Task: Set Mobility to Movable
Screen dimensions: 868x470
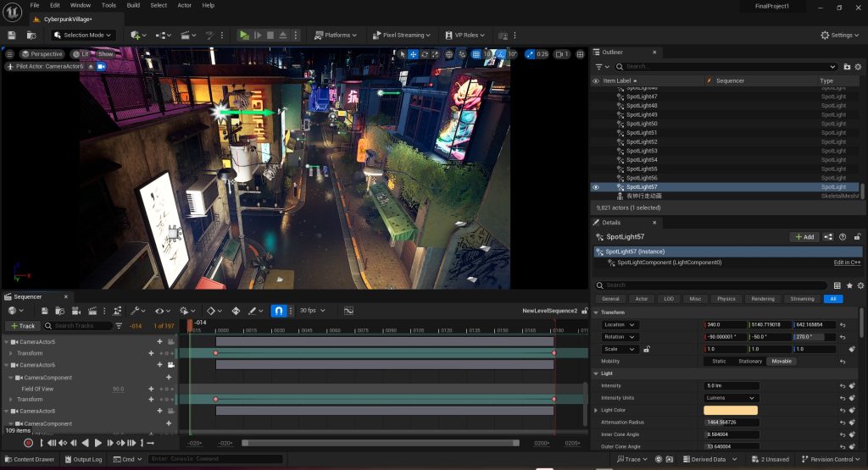Action: (782, 361)
